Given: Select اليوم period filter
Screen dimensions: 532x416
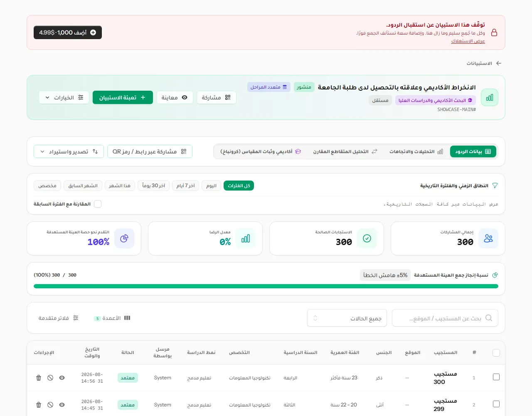Looking at the screenshot, I should (212, 186).
